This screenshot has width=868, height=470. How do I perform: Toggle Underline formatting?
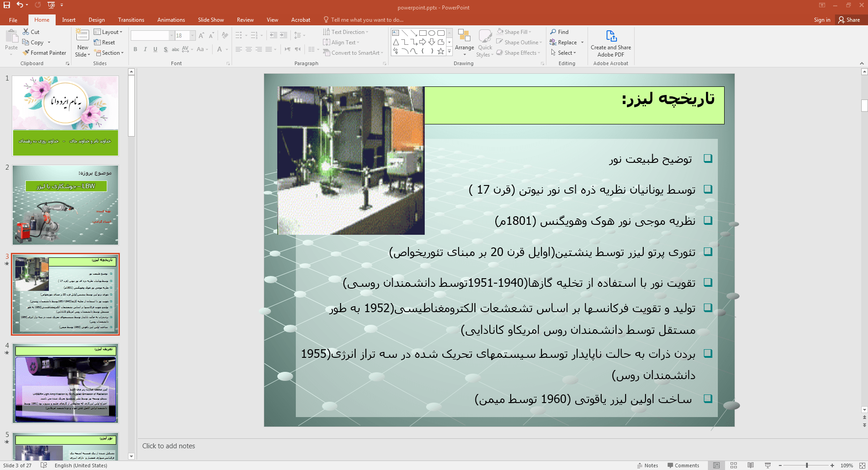click(155, 49)
